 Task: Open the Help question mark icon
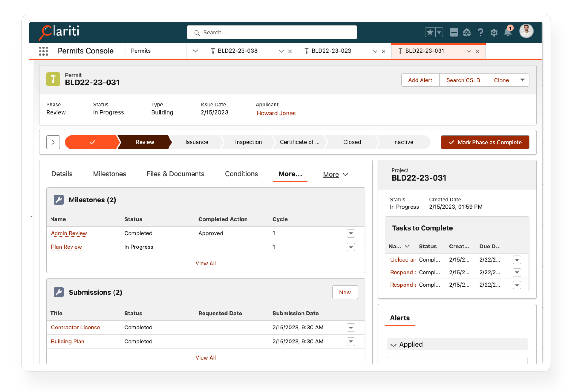coord(480,32)
